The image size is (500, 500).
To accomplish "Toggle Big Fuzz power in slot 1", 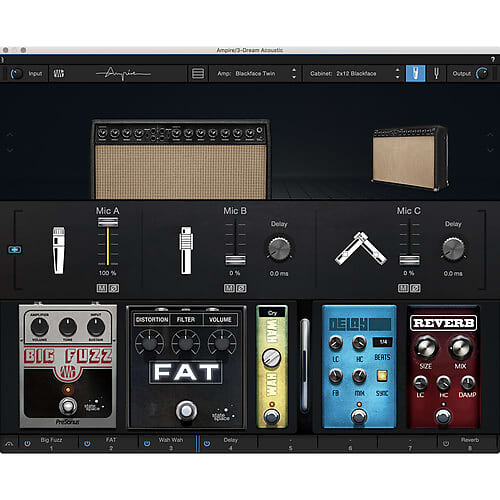I will pos(28,444).
